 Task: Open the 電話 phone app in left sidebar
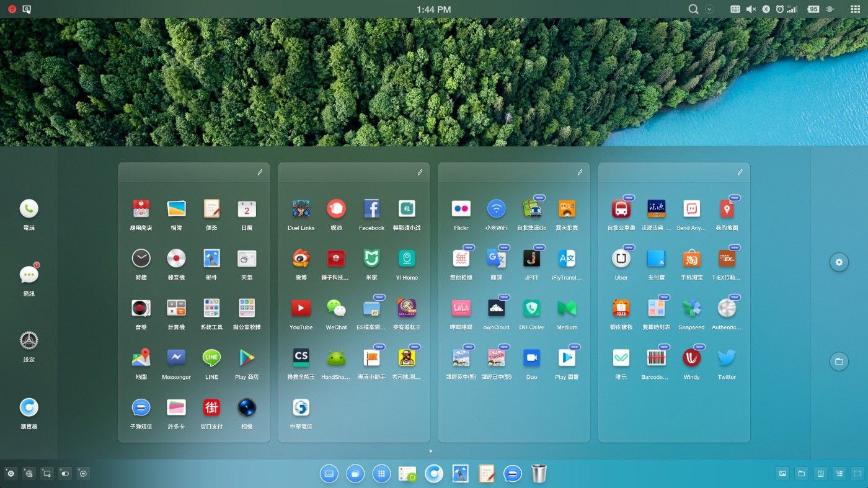(29, 209)
